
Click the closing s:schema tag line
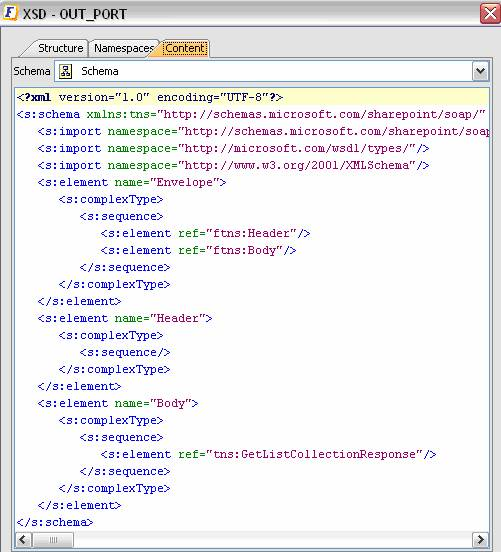click(x=55, y=522)
